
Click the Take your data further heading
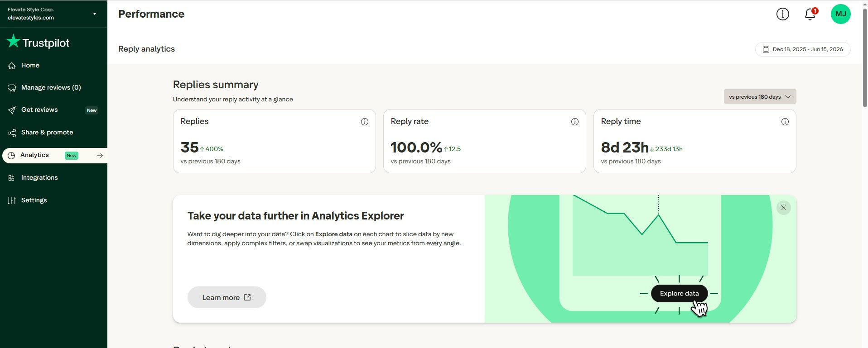tap(295, 216)
